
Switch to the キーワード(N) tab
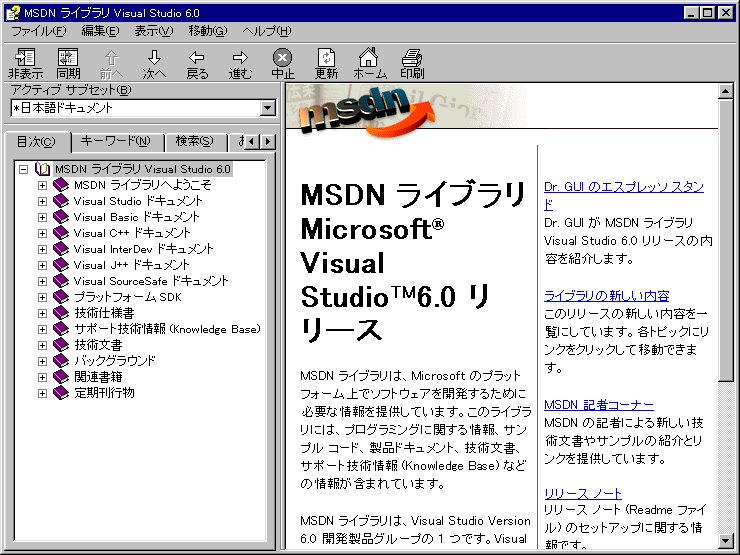[116, 141]
